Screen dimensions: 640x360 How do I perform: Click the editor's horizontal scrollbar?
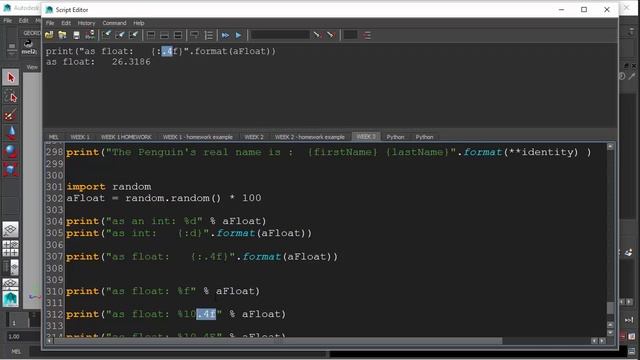tap(278, 340)
